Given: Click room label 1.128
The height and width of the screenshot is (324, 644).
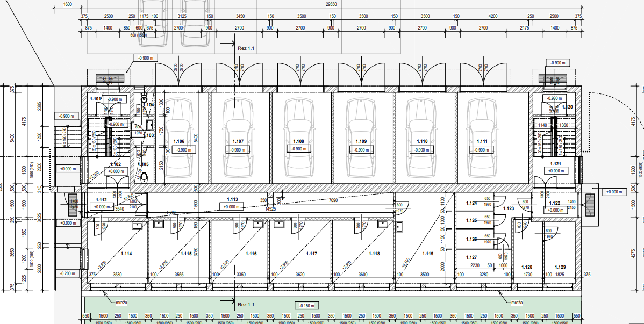Looking at the screenshot, I should 526,267.
